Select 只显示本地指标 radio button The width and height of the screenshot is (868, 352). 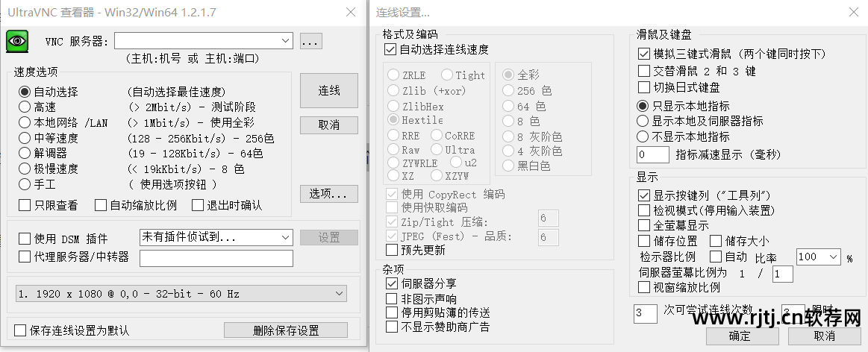pyautogui.click(x=643, y=106)
